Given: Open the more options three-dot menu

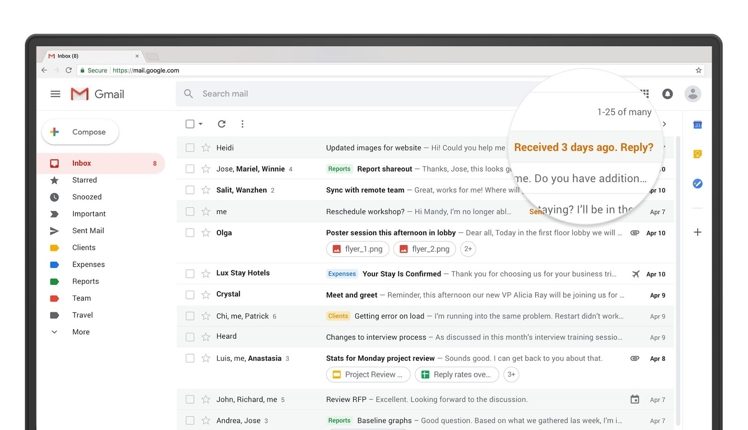Looking at the screenshot, I should point(242,124).
